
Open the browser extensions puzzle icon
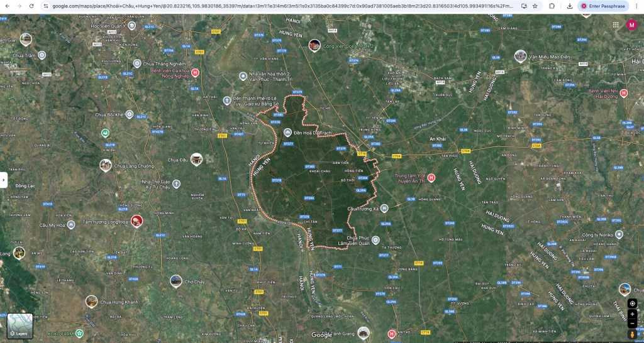coord(552,6)
